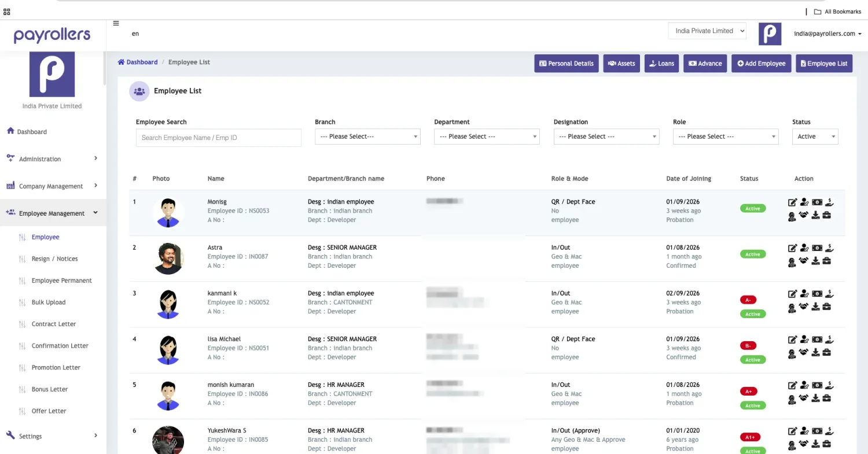868x454 pixels.
Task: Open the Role dropdown filter
Action: pos(726,136)
